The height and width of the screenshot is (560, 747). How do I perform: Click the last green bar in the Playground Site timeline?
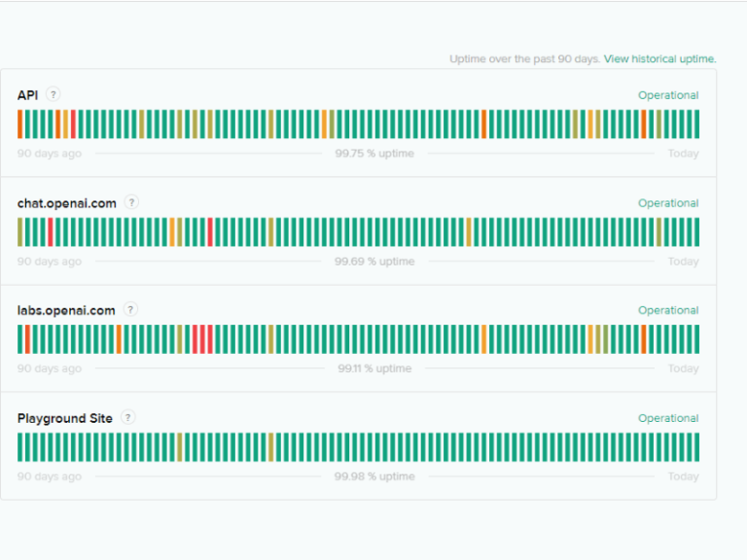coord(697,447)
